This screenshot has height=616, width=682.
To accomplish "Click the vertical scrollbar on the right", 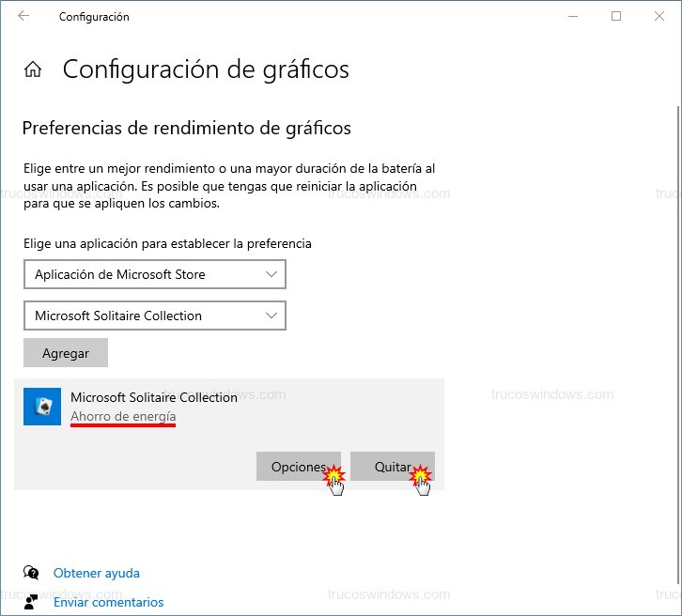I will coord(678,346).
